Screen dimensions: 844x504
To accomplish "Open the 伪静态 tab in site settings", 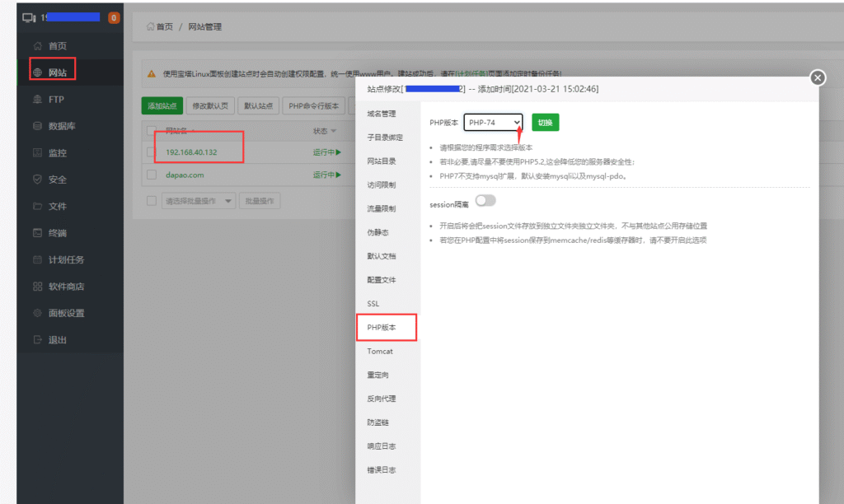I will tap(377, 233).
